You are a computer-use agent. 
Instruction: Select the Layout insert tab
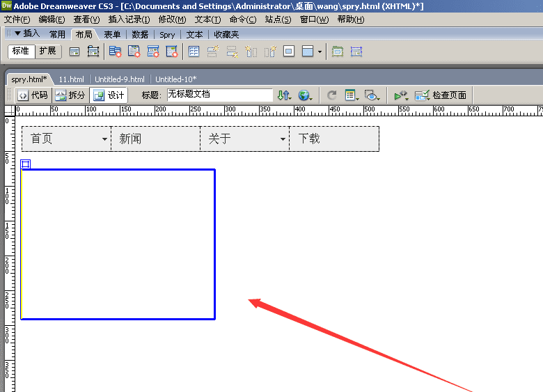point(84,34)
